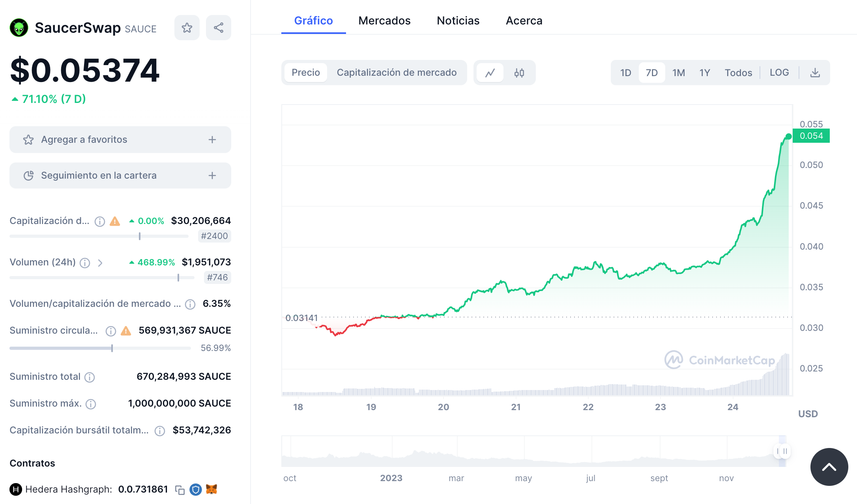Switch to the Noticias tab

coord(458,21)
